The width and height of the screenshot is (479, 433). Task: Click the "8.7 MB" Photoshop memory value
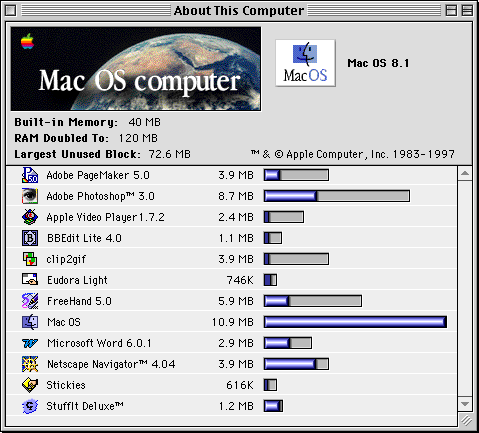click(x=236, y=196)
